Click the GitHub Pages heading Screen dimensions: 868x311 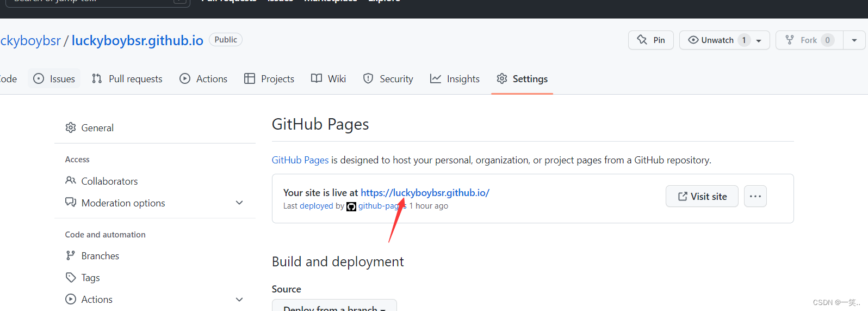tap(320, 124)
